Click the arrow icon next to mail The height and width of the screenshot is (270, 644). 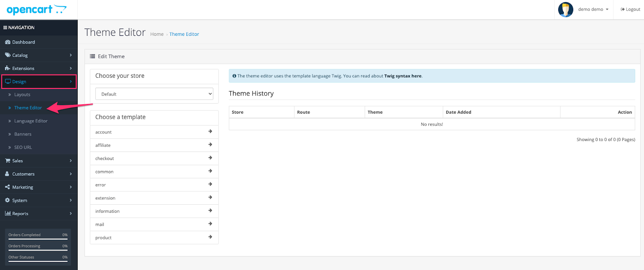tap(210, 224)
